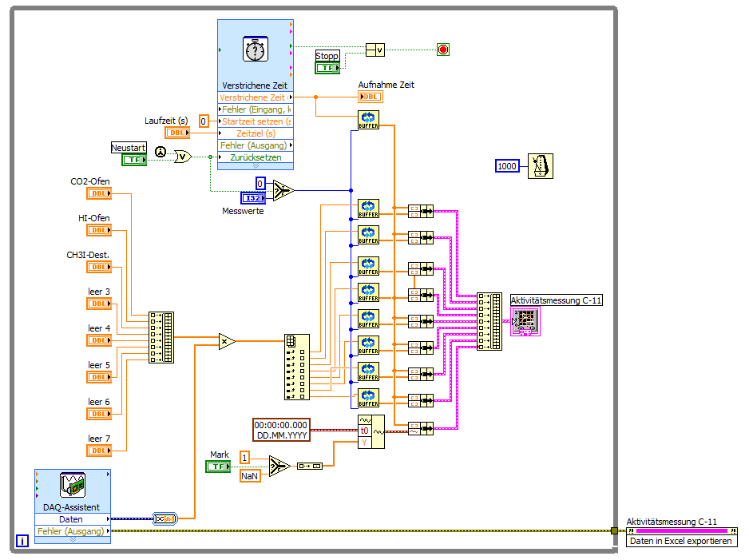
Task: Select the build array node after Mark selector
Action: coord(310,466)
